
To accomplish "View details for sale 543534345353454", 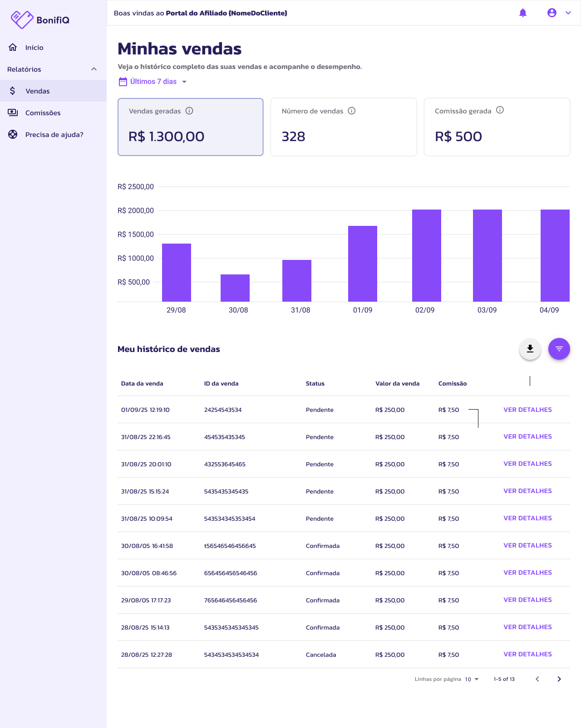I will click(527, 518).
